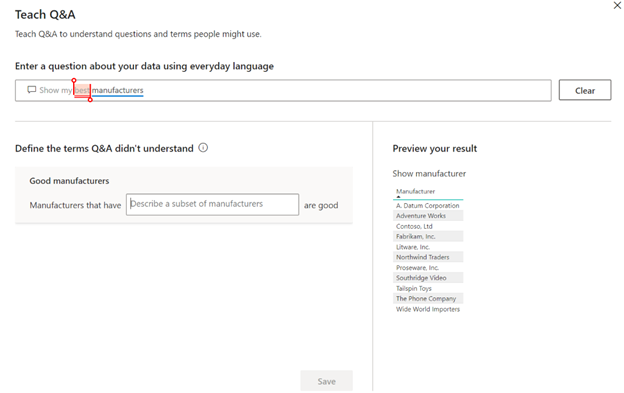Select the Tailspin Toys row
Viewport: 624px width, 393px height.
[428, 288]
